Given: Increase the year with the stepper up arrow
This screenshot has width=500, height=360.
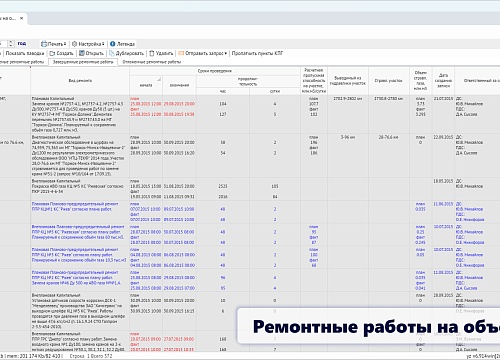Looking at the screenshot, I should pos(11,42).
